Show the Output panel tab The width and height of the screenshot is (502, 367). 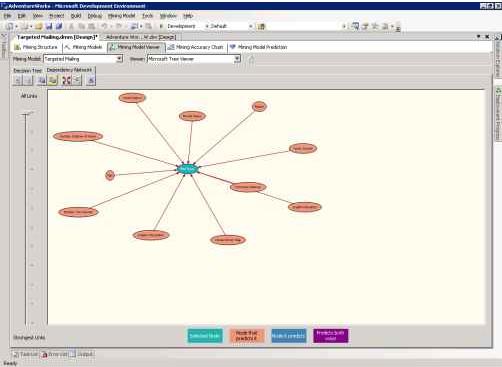(x=82, y=354)
